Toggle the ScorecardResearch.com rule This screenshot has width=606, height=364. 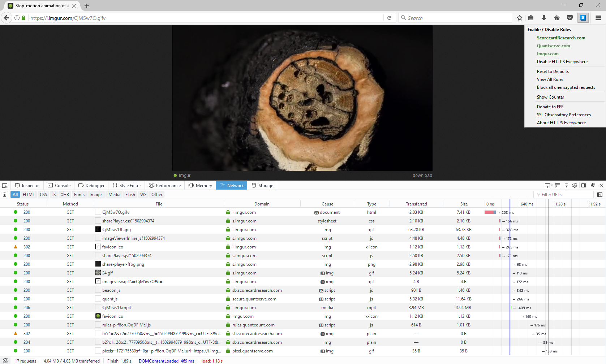561,38
